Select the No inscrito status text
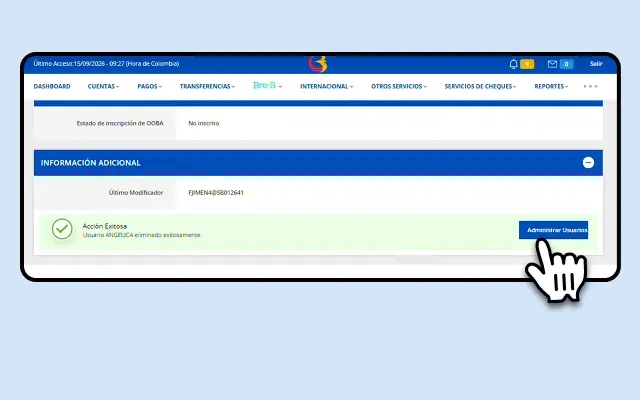The image size is (640, 400). coord(204,123)
